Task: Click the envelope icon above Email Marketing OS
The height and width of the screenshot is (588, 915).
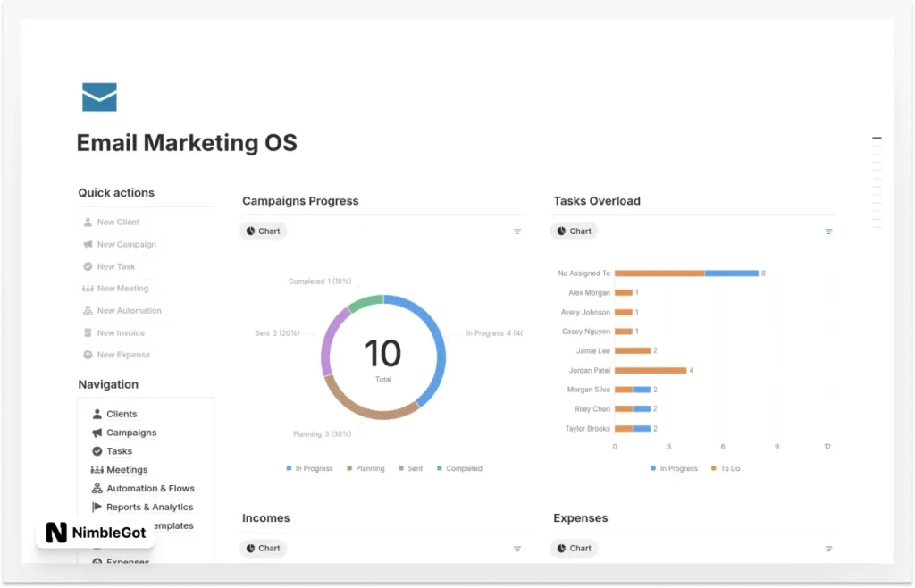Action: click(99, 97)
